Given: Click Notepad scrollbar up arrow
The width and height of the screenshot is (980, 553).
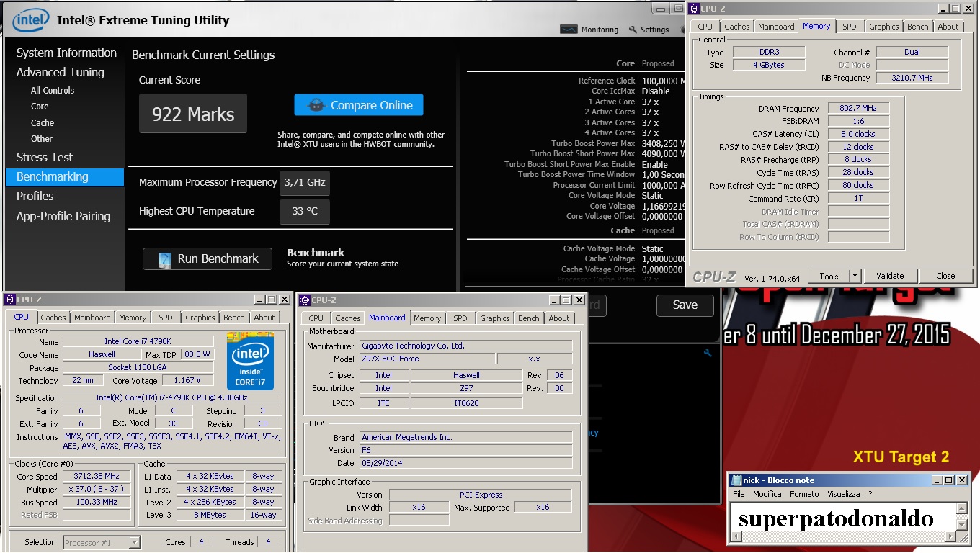Looking at the screenshot, I should pos(961,508).
